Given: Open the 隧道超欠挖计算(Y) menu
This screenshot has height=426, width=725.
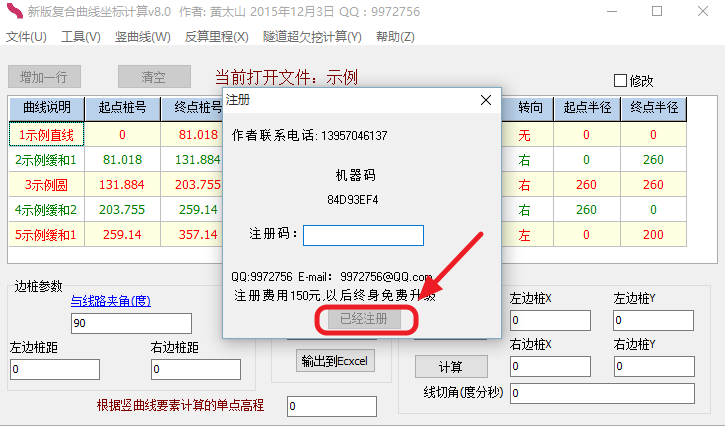Looking at the screenshot, I should coord(312,37).
